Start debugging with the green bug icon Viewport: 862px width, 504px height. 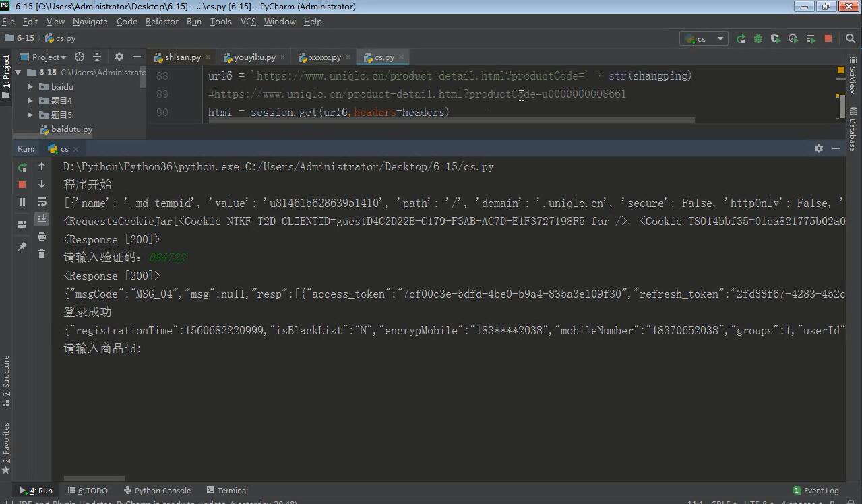tap(758, 39)
